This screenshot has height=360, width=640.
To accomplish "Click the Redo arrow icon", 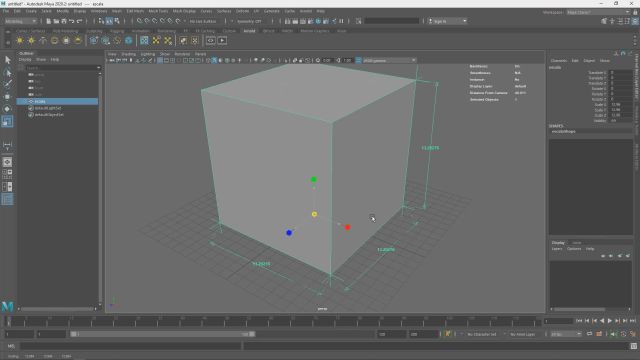I will pos(80,21).
